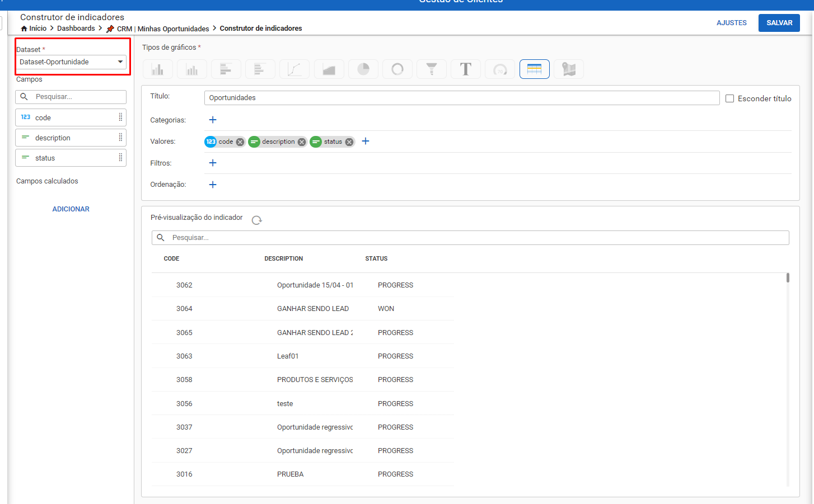Sort by the STATUS column header
Viewport: 814px width, 504px height.
point(376,259)
